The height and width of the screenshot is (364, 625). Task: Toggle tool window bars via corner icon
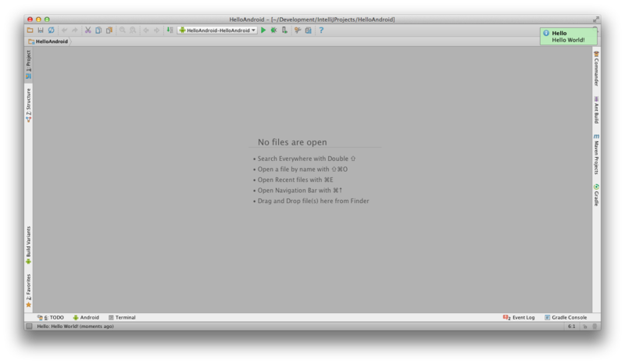29,327
